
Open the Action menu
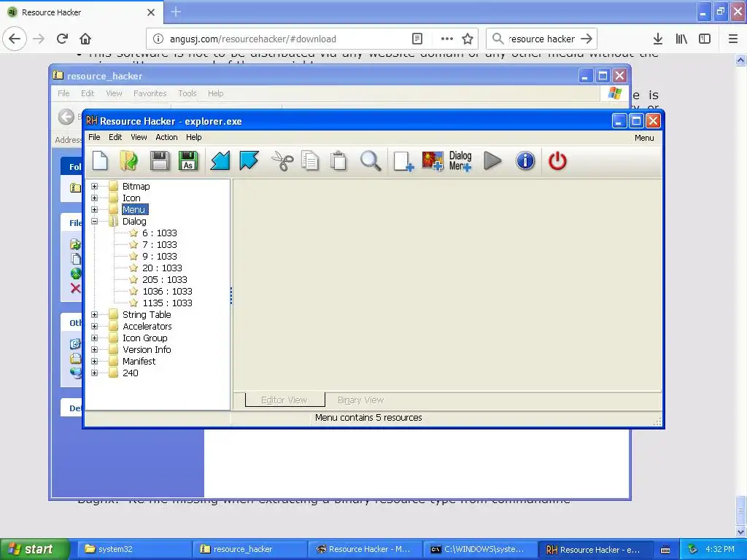[166, 137]
